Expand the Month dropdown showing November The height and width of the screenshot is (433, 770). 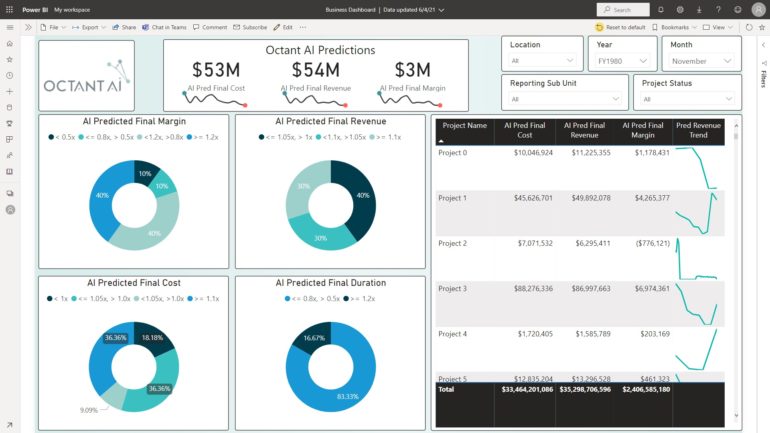point(701,61)
